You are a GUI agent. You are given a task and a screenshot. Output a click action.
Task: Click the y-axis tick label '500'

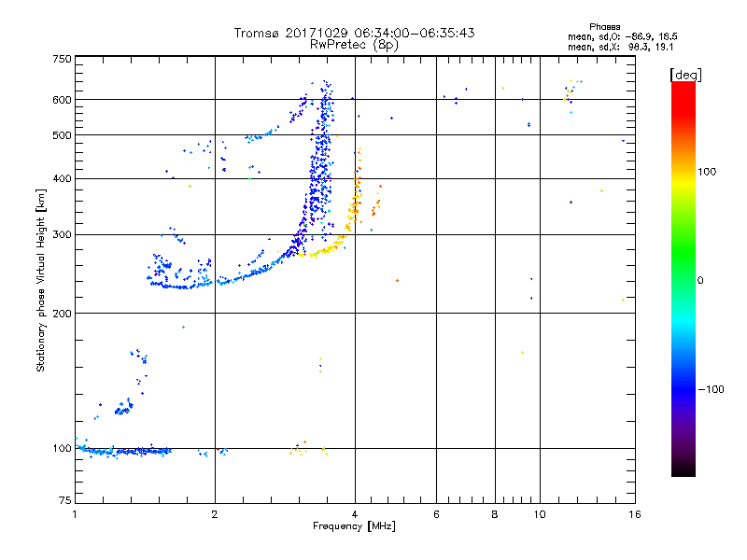click(62, 135)
